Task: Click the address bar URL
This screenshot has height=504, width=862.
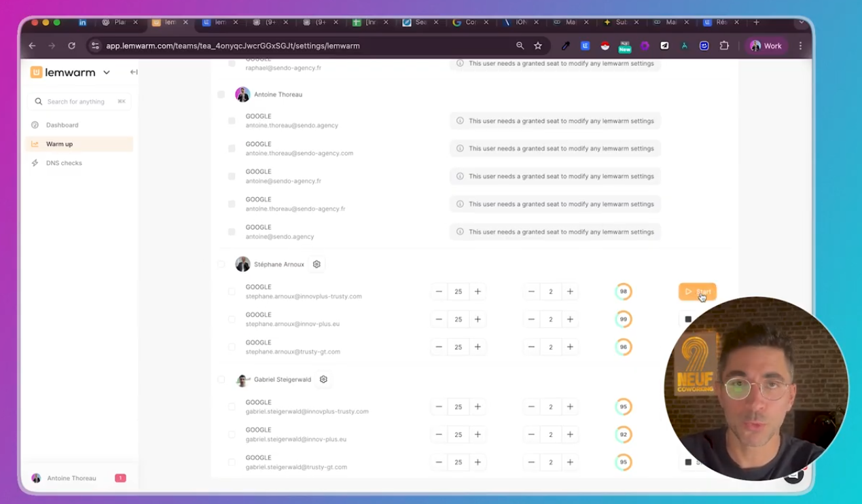Action: (233, 46)
